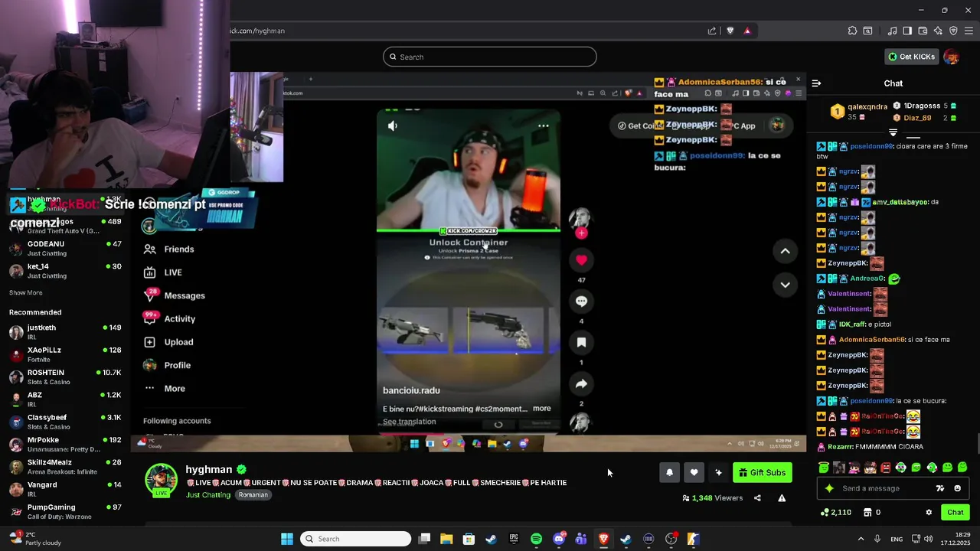Show hidden system tray icons
This screenshot has height=551, width=980.
point(861,539)
